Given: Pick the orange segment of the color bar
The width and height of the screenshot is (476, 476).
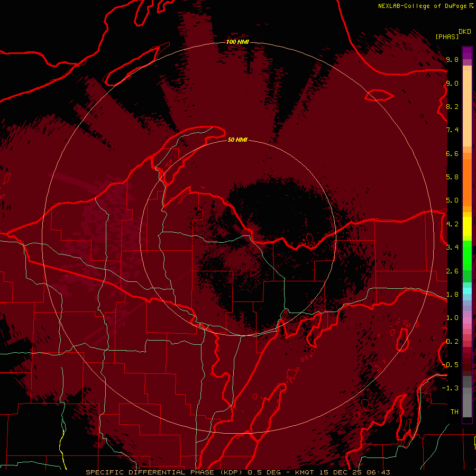Looking at the screenshot, I should tap(467, 182).
